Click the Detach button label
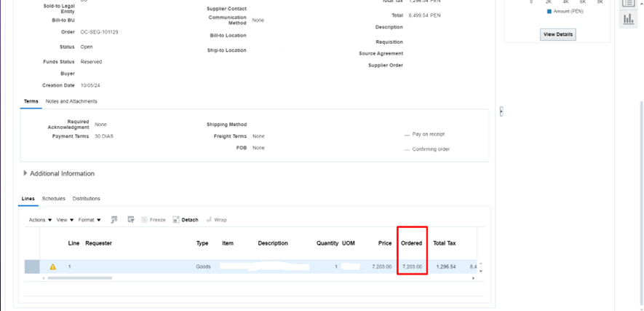 click(190, 220)
